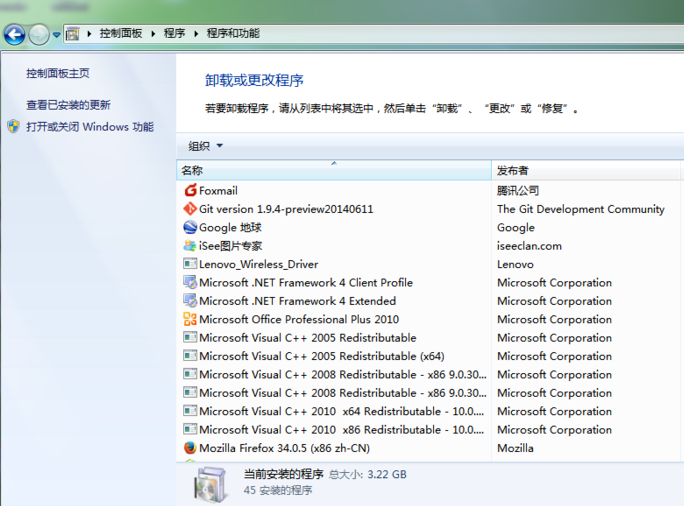Click publisher The Git Development Community
The width and height of the screenshot is (684, 506).
pos(581,209)
